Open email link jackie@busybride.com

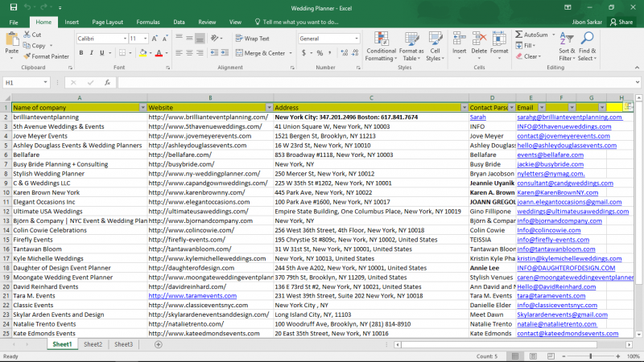(x=550, y=164)
